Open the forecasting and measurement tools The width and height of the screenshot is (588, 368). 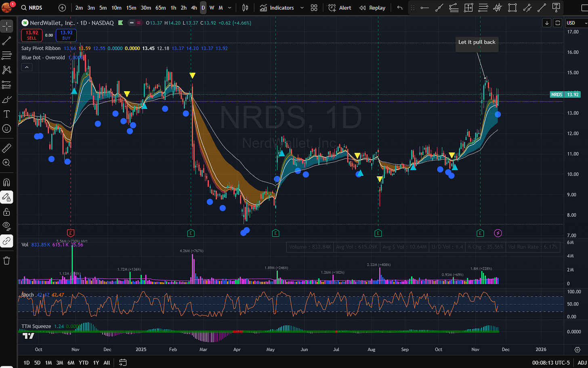click(6, 85)
